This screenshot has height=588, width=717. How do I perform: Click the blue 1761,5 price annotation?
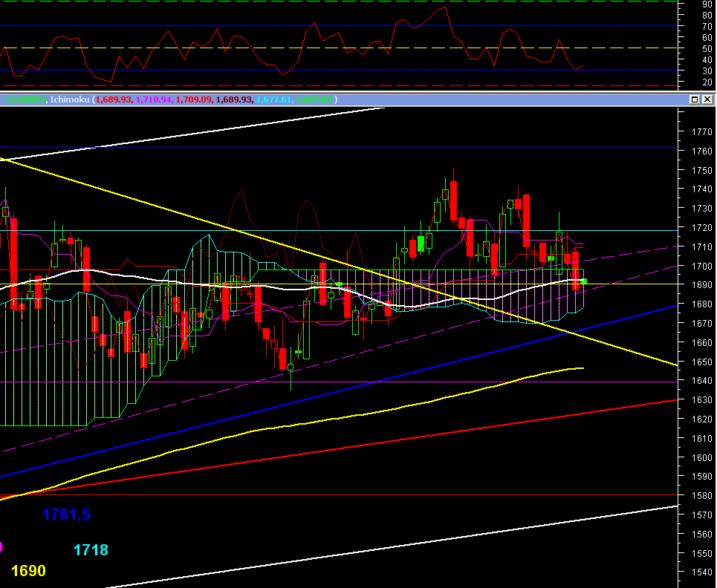pyautogui.click(x=66, y=515)
